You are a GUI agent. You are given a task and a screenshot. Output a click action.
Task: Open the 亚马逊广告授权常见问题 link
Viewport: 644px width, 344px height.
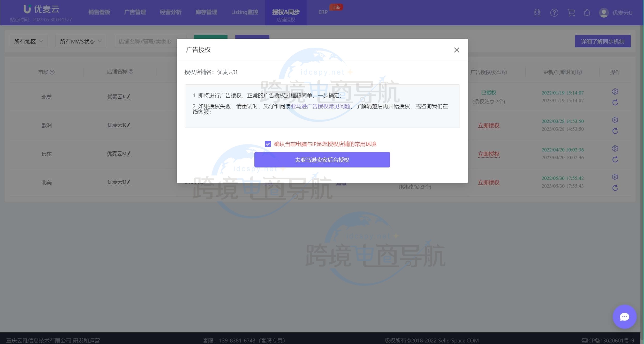coord(321,106)
